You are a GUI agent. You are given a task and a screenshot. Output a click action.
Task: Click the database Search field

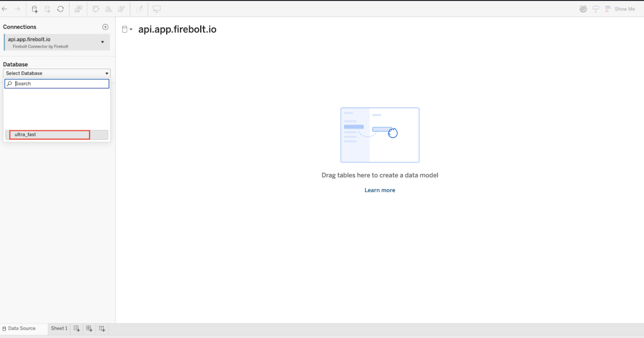coord(57,83)
